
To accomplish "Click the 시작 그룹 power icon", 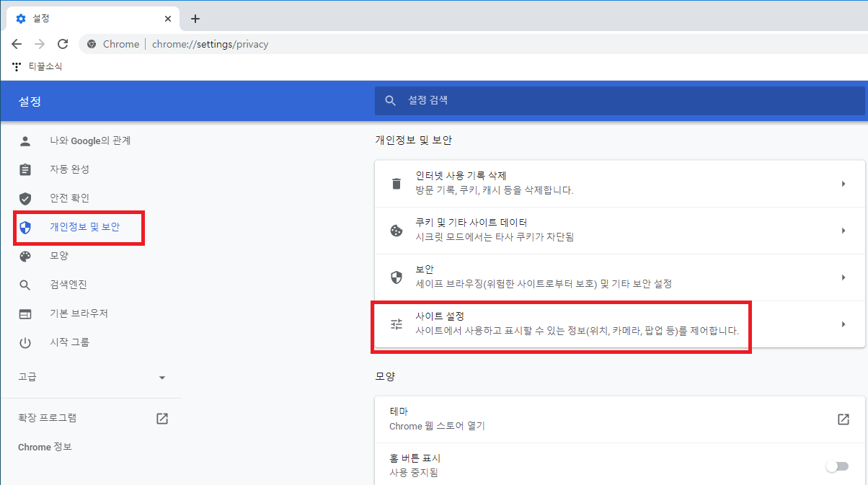I will pyautogui.click(x=25, y=342).
